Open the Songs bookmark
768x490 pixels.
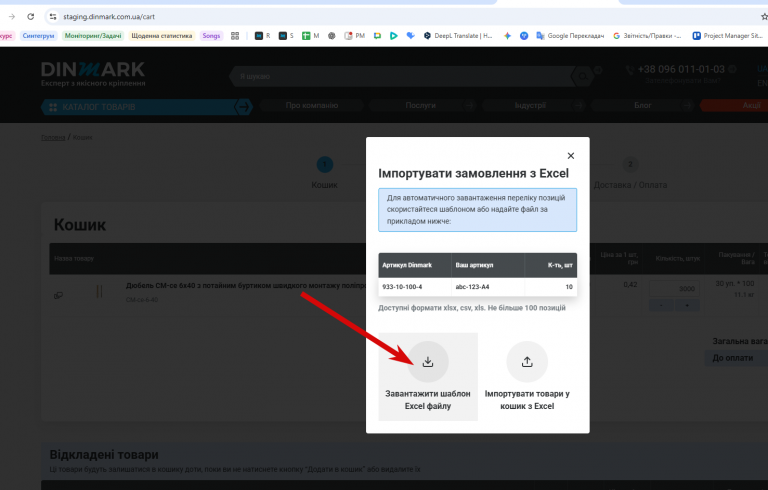[x=211, y=36]
